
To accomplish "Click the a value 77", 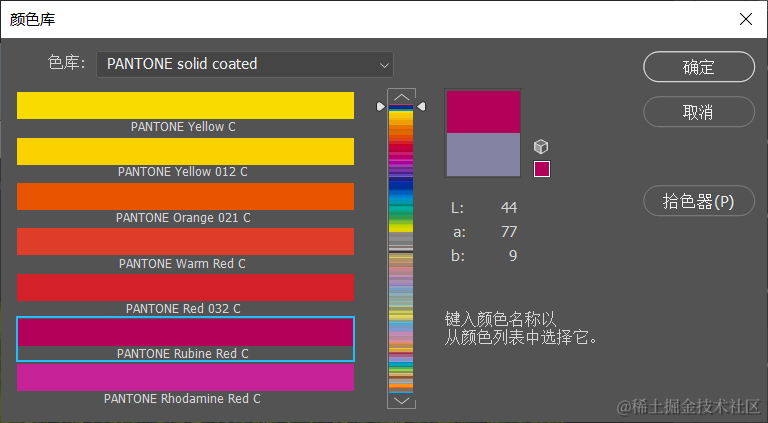I will [509, 232].
